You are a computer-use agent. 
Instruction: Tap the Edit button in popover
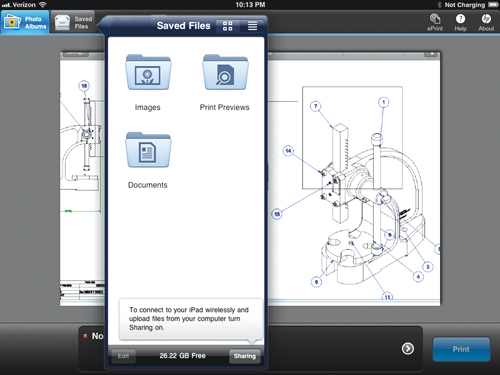click(123, 356)
